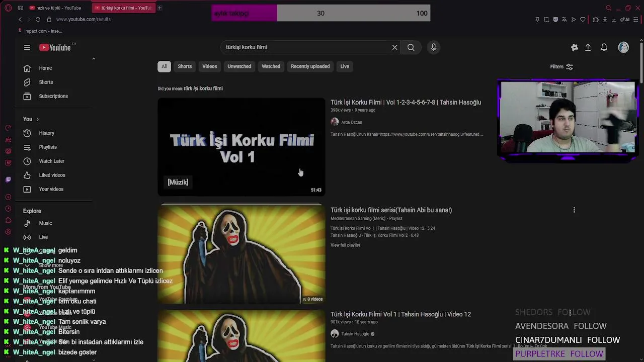Open the Mediterranean Gaming (Meriç) channel

tap(358, 219)
